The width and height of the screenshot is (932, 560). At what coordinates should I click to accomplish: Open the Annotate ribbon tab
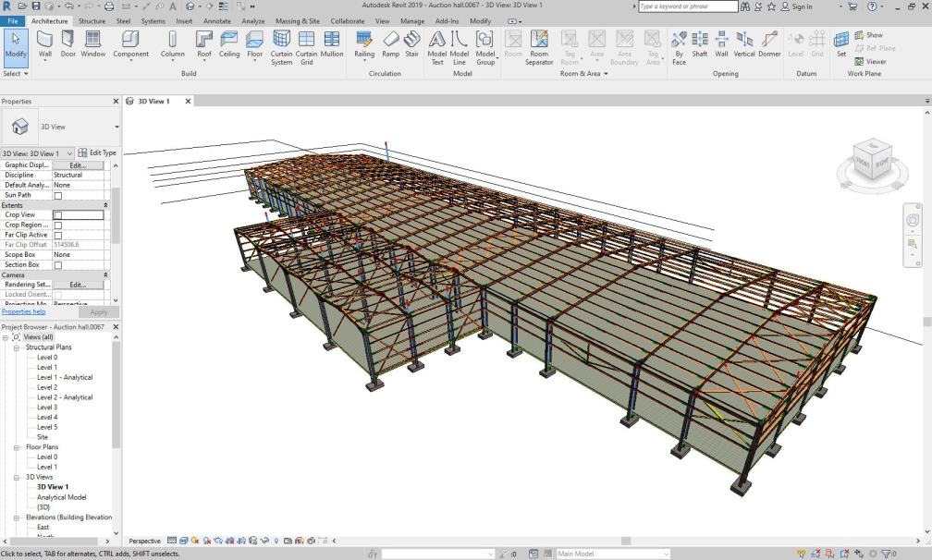coord(217,20)
